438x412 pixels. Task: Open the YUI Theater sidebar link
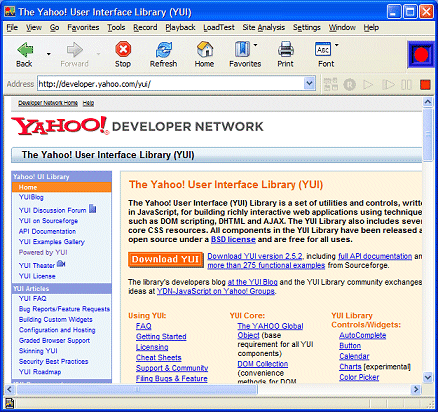37,266
